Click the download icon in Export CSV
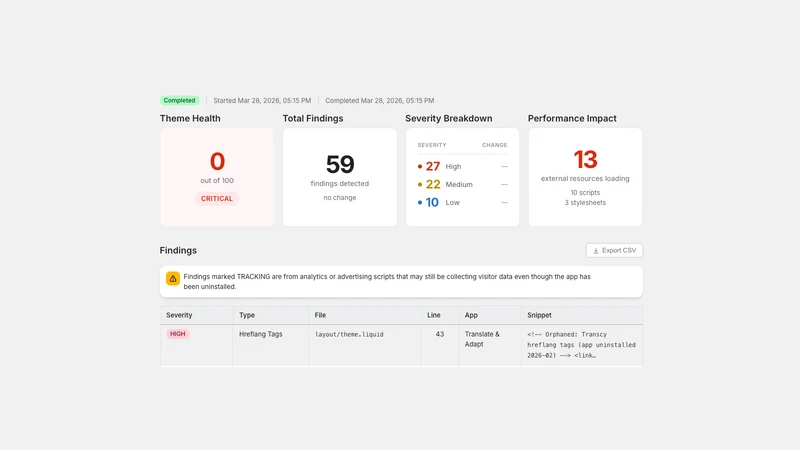This screenshot has width=800, height=450. pos(595,251)
